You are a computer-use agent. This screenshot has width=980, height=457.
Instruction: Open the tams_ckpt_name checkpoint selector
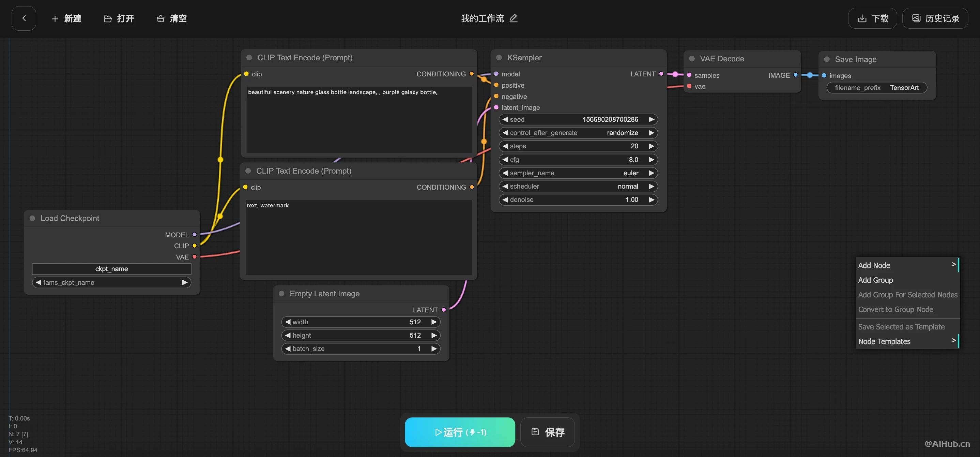(x=111, y=282)
